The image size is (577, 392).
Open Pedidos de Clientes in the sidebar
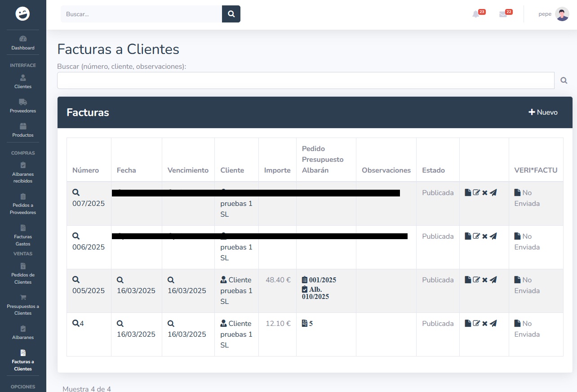[x=23, y=273]
